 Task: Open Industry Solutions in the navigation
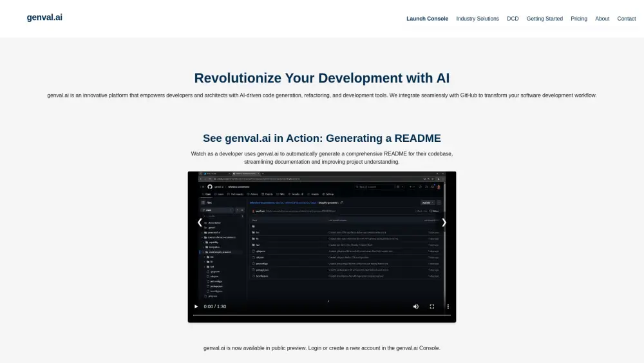coord(477,19)
